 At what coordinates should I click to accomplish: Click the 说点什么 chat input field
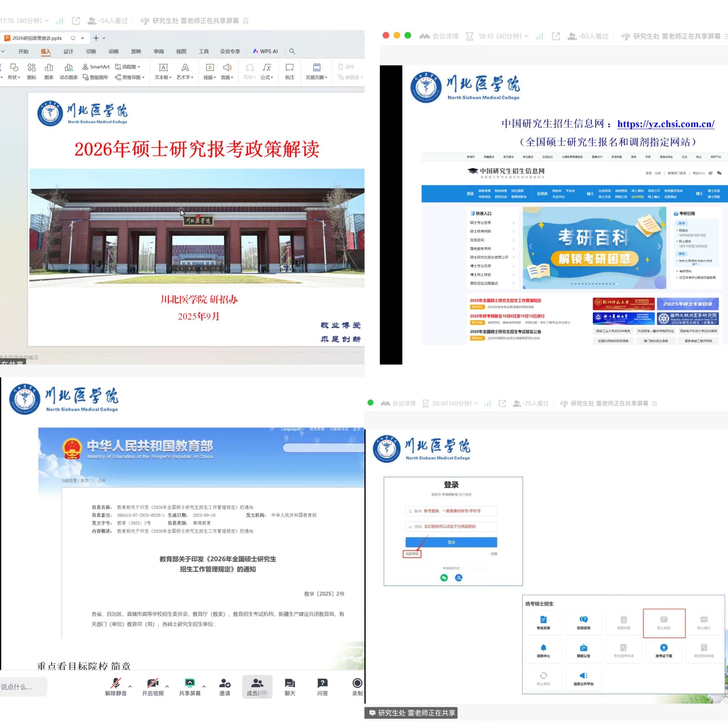click(x=23, y=686)
